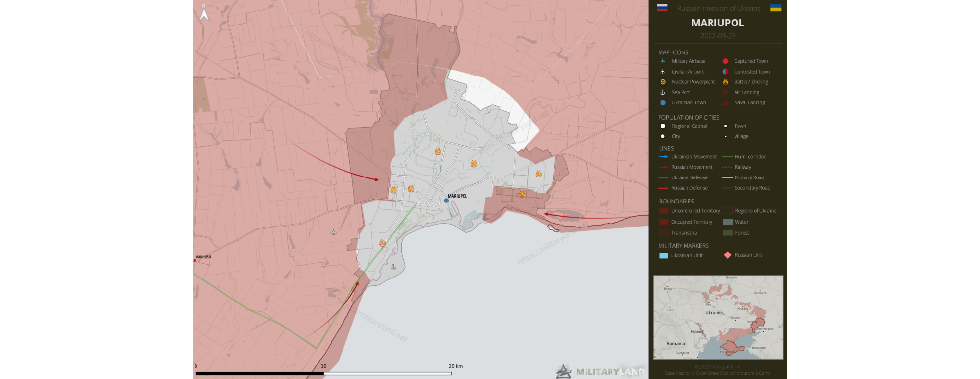980x379 pixels.
Task: Click the Occupied Territory color swatch
Action: tap(664, 222)
